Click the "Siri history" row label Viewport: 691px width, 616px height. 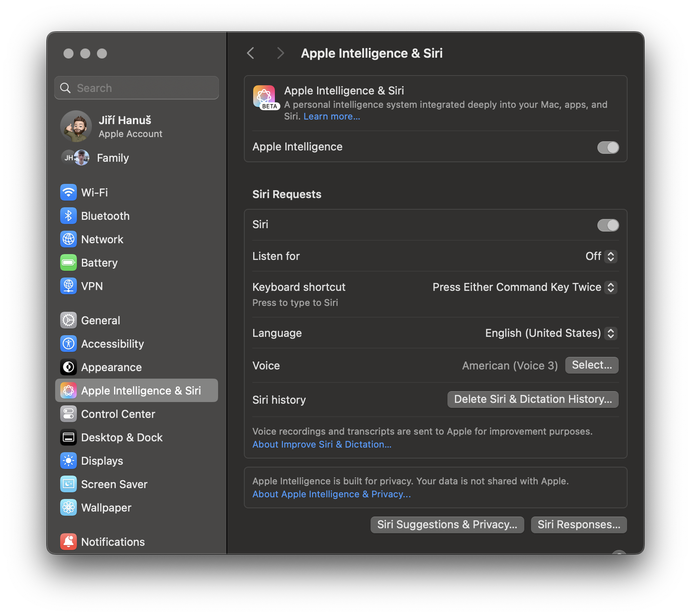[x=279, y=400]
